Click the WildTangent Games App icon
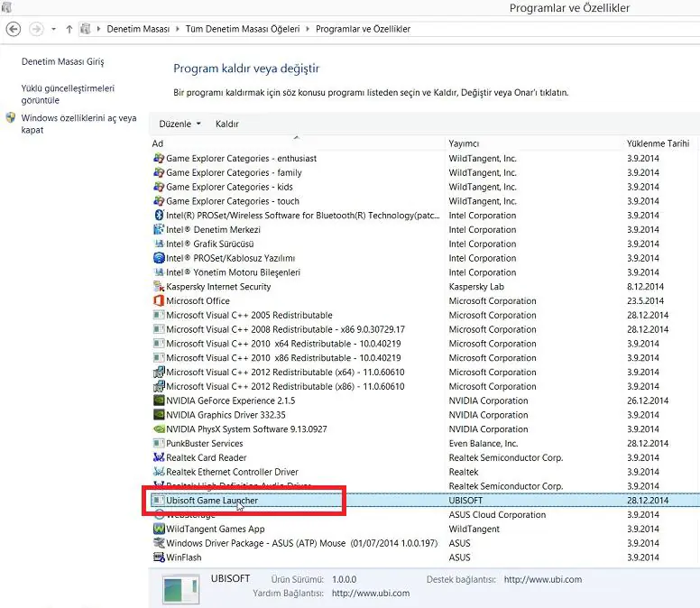 coord(159,530)
